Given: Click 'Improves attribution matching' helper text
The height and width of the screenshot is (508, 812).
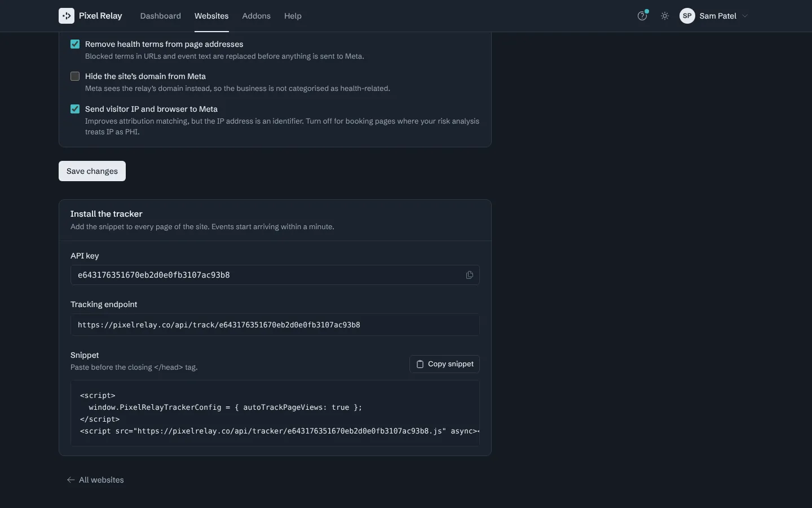Looking at the screenshot, I should pos(282,126).
